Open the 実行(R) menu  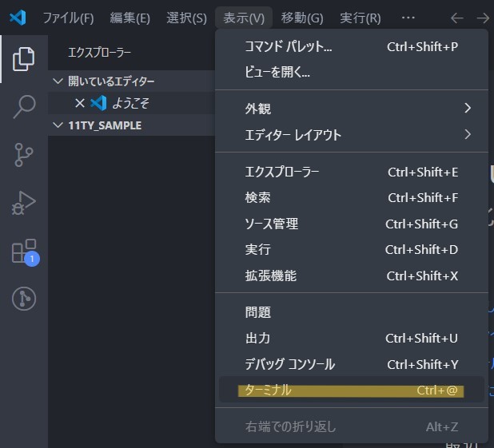coord(360,18)
